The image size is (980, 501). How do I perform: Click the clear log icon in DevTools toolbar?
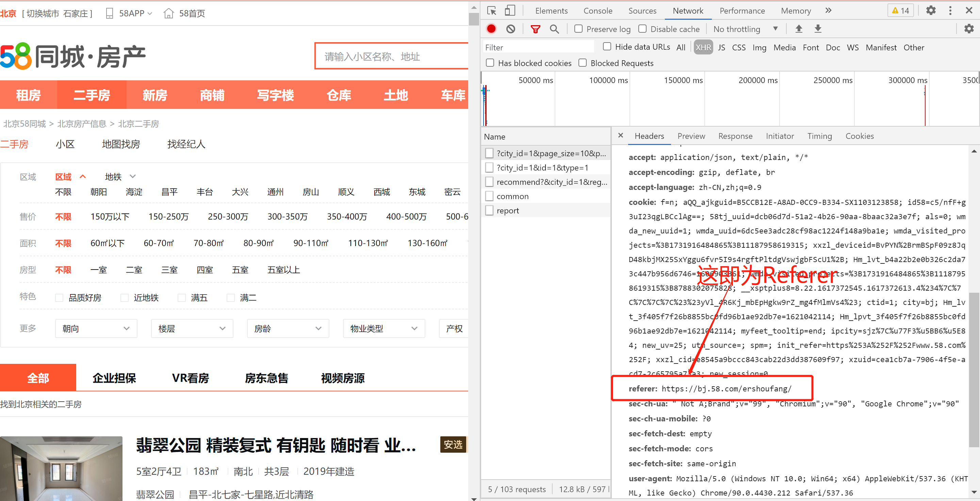click(511, 30)
